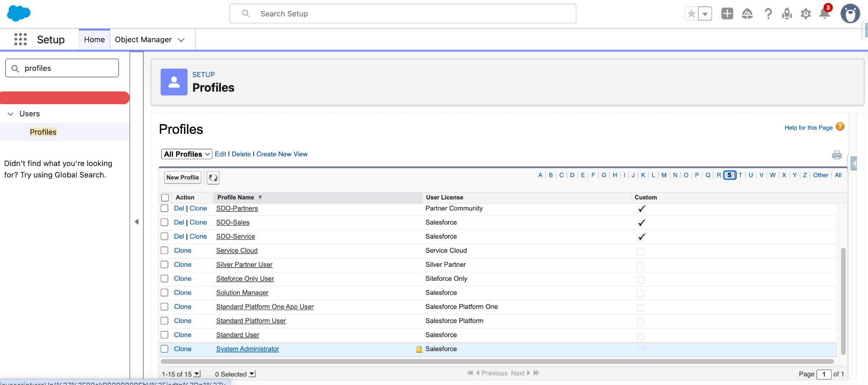Screen dimensions: 868x385
Task: Open the System Administrator profile link
Action: point(248,349)
